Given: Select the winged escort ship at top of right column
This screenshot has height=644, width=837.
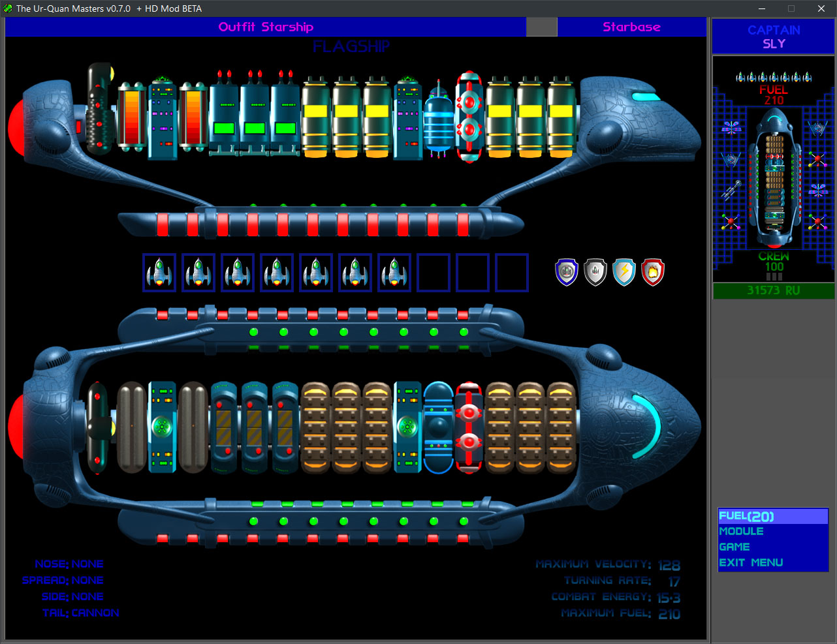Looking at the screenshot, I should [817, 128].
